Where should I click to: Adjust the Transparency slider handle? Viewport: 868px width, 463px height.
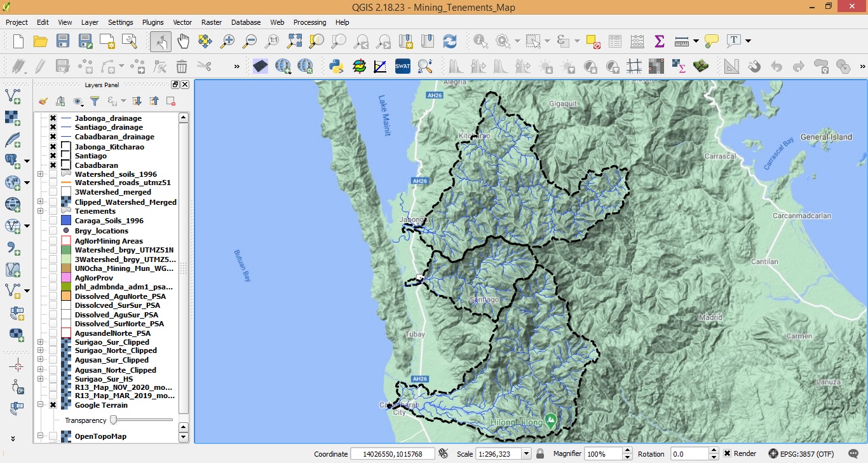pyautogui.click(x=113, y=420)
